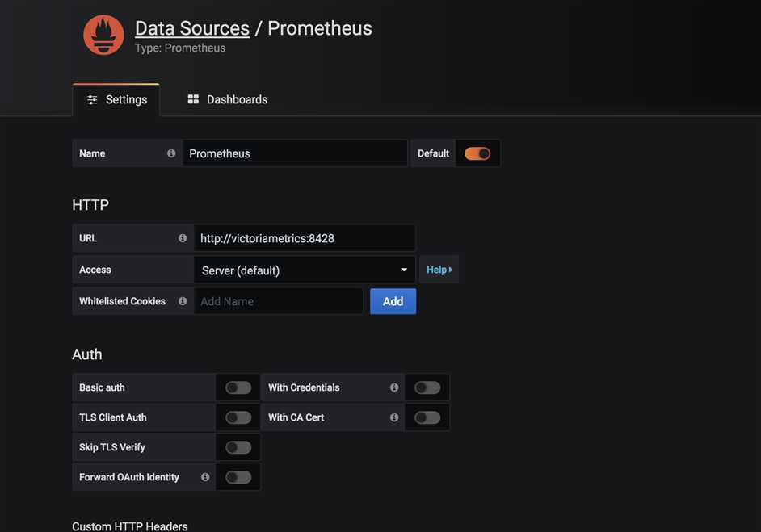761x532 pixels.
Task: Click the Default label
Action: click(433, 153)
